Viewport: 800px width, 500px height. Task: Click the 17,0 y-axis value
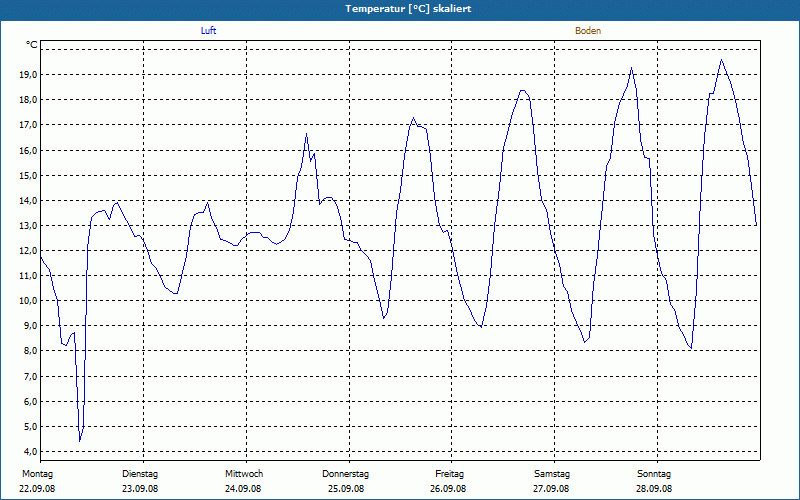[29, 125]
